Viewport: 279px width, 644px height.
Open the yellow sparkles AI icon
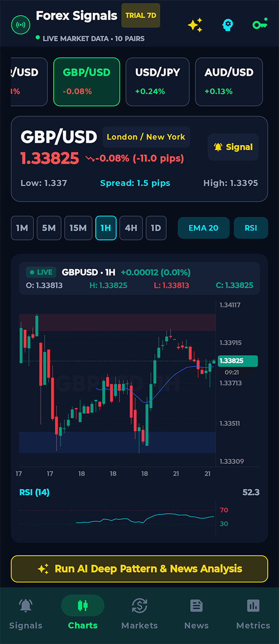click(x=195, y=24)
